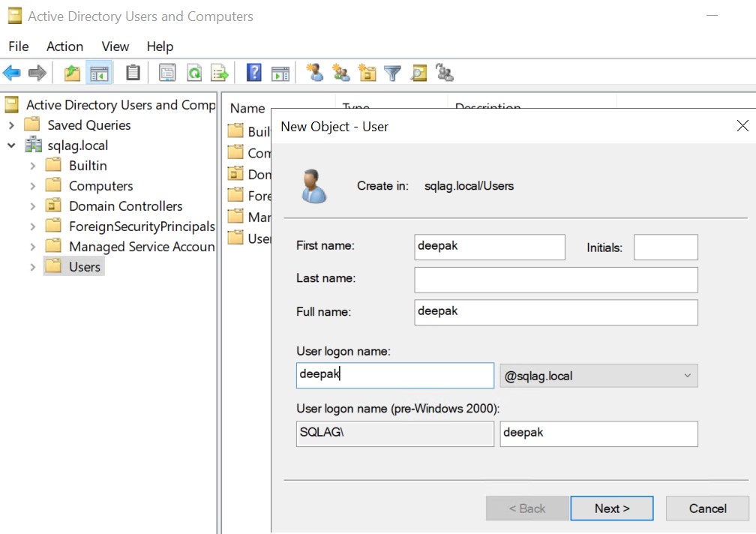Close the New Object - User dialog

tap(742, 126)
